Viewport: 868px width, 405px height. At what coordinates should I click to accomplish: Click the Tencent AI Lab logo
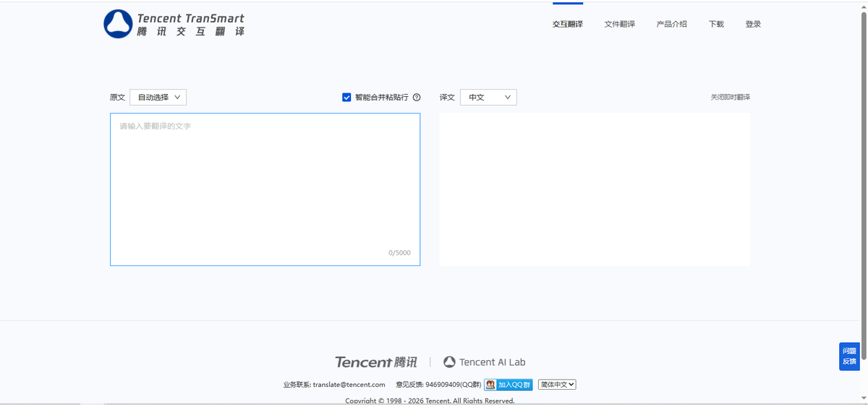click(x=485, y=362)
